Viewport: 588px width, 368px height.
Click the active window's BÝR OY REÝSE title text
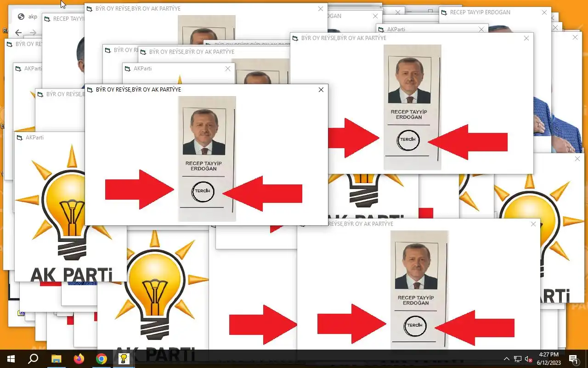[138, 90]
